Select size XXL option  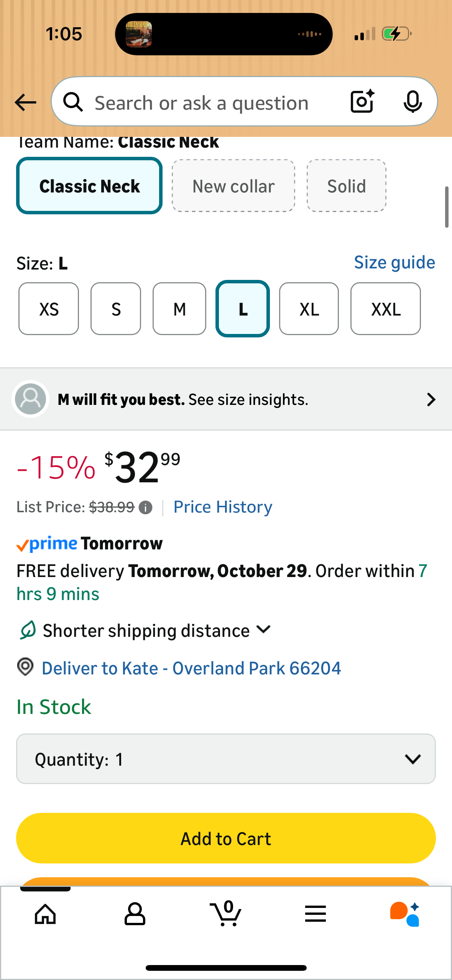[385, 309]
